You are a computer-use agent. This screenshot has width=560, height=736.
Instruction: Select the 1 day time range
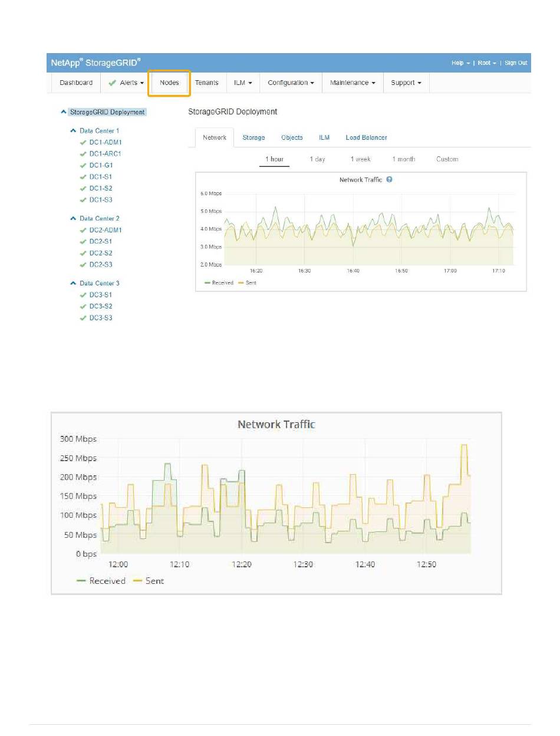318,159
